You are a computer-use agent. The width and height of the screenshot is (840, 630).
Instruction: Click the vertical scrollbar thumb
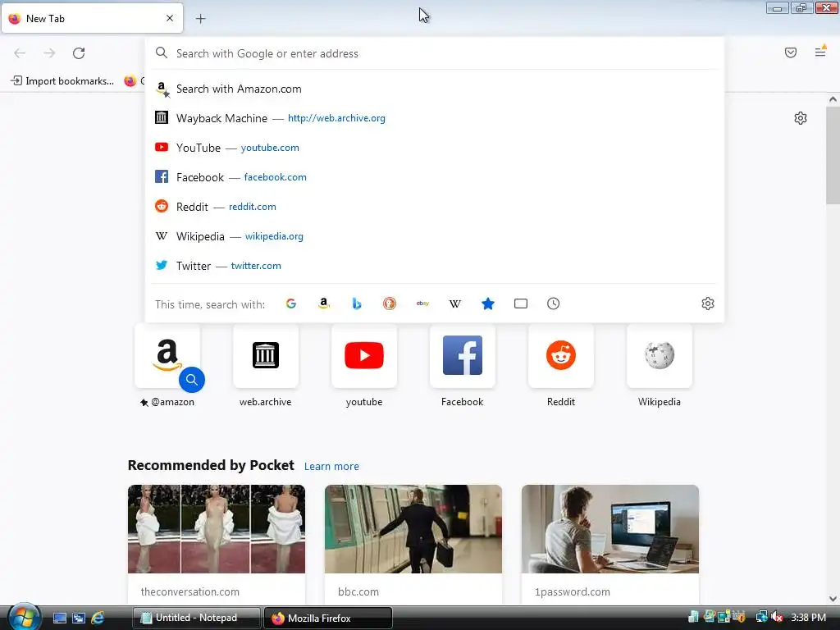(x=833, y=155)
